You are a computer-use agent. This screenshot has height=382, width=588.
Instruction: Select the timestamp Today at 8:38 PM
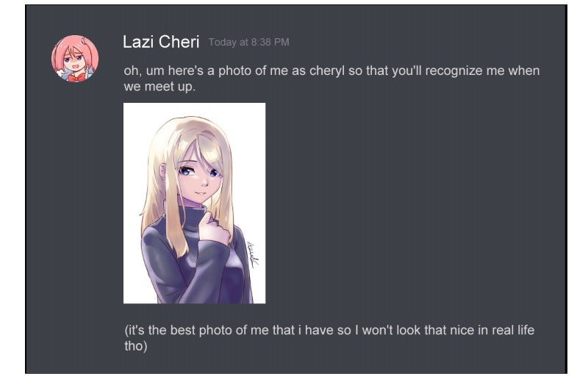coord(249,42)
